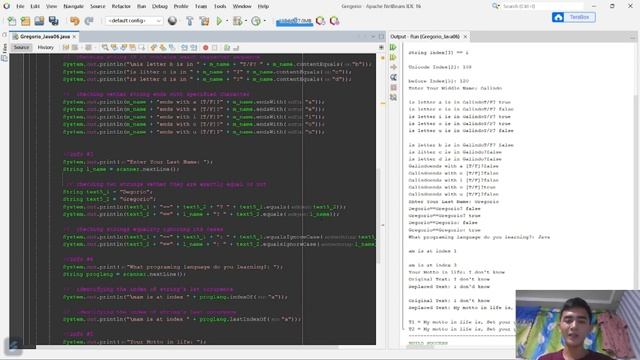Switch editor to History view
640x360 pixels.
[x=46, y=48]
